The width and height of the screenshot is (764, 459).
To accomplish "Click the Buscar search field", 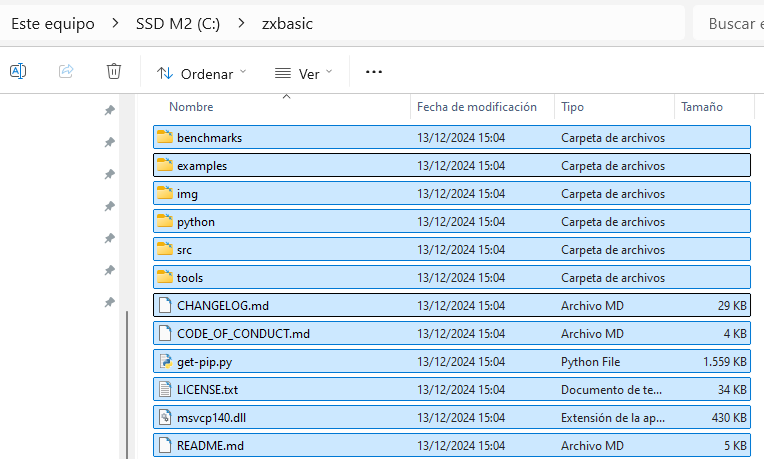I will tap(728, 23).
